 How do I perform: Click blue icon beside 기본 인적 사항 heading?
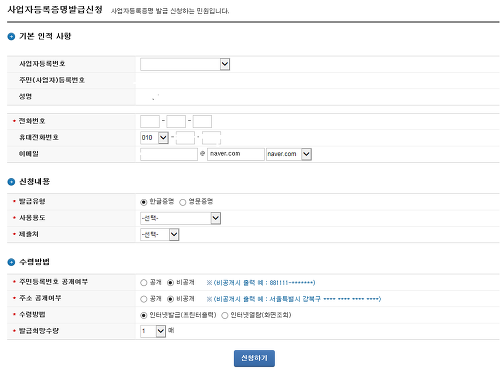pos(11,36)
